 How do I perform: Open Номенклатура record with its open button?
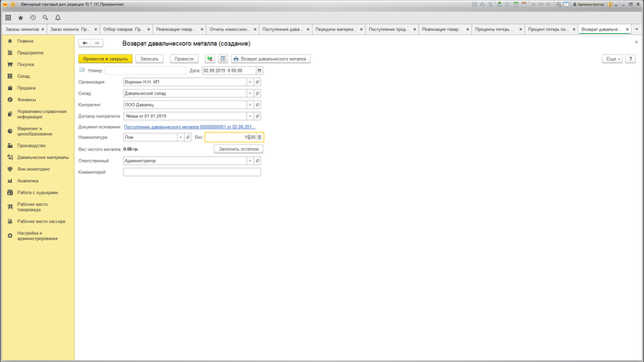click(x=188, y=137)
